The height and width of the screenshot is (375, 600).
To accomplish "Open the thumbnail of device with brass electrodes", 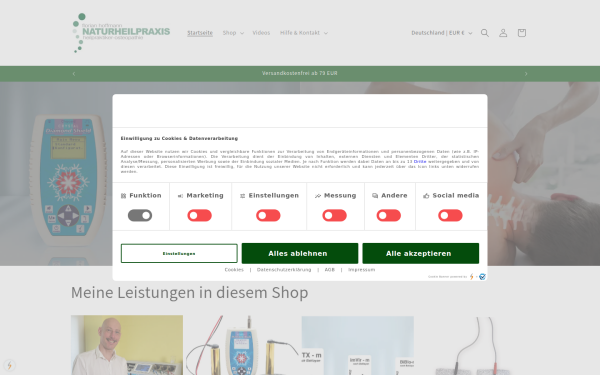I will tap(242, 345).
